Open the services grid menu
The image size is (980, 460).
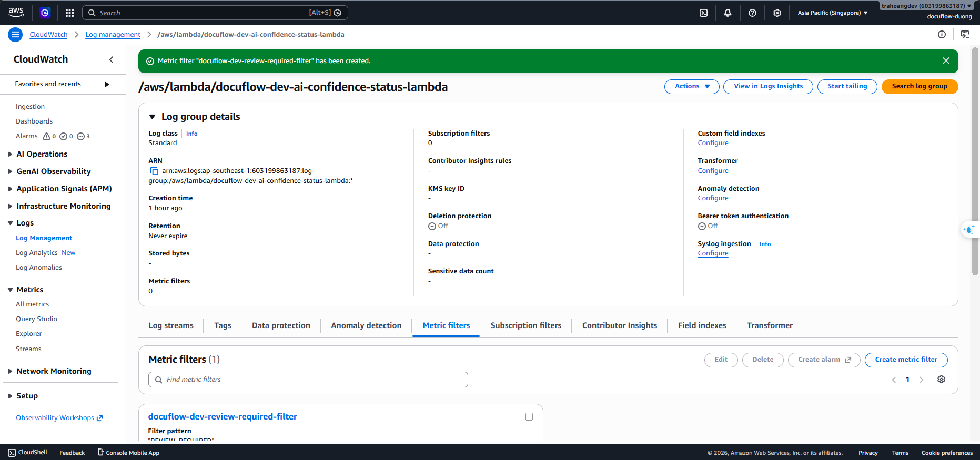point(69,13)
